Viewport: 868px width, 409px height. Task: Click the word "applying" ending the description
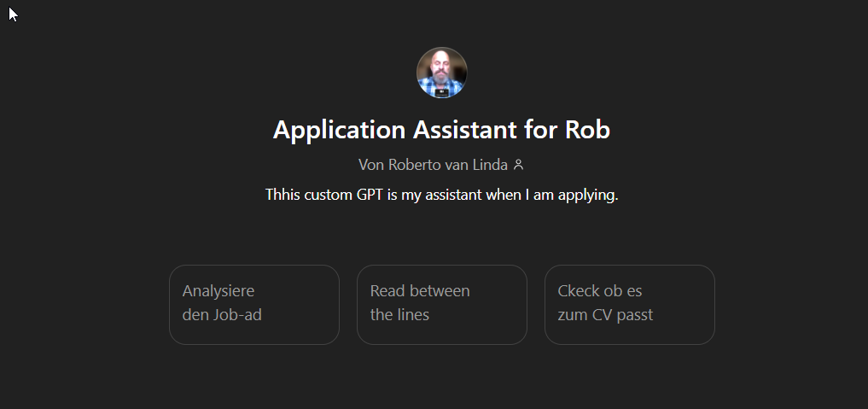click(x=591, y=195)
